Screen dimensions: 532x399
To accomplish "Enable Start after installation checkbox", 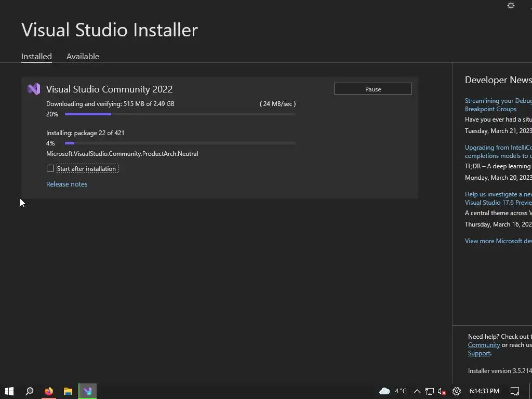I will point(50,168).
